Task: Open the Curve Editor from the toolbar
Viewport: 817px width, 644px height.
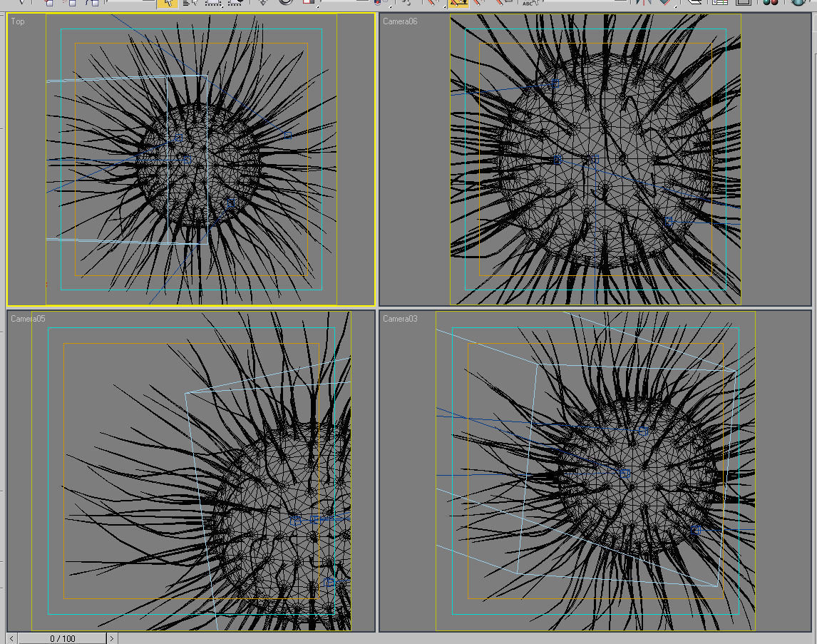Action: pyautogui.click(x=719, y=3)
